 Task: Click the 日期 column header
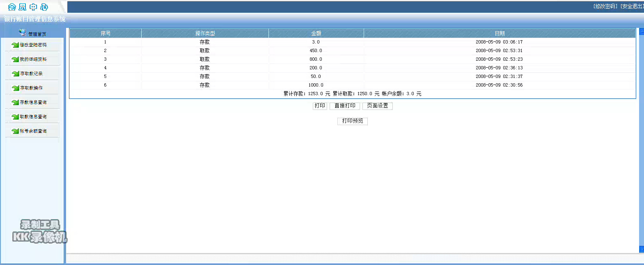500,33
